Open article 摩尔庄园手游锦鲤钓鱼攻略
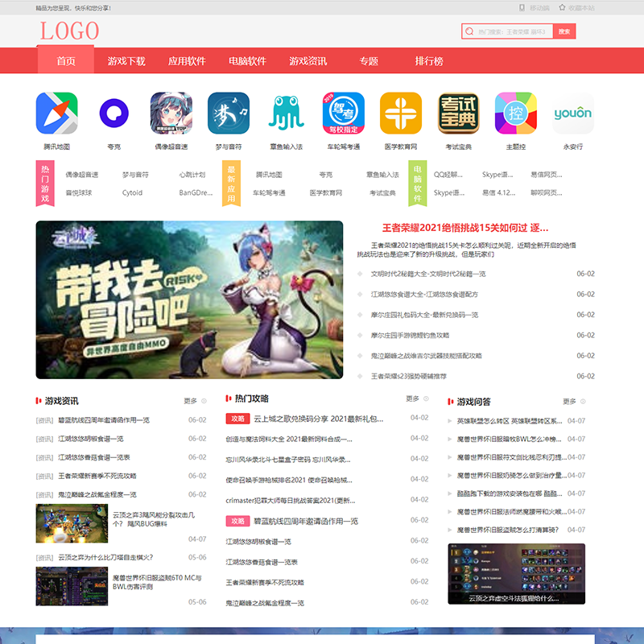Screen dimensions: 644x644 [x=410, y=335]
